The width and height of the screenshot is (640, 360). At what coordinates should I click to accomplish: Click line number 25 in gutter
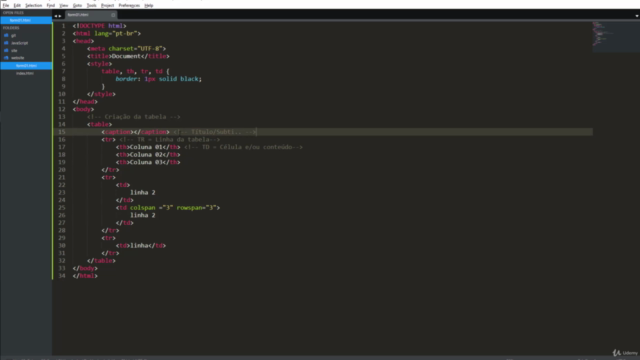[62, 208]
